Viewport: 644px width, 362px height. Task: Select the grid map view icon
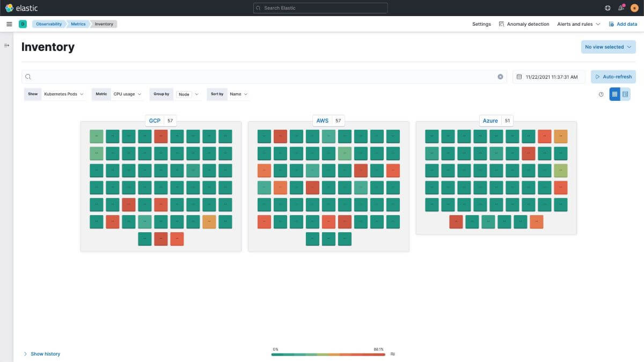614,94
